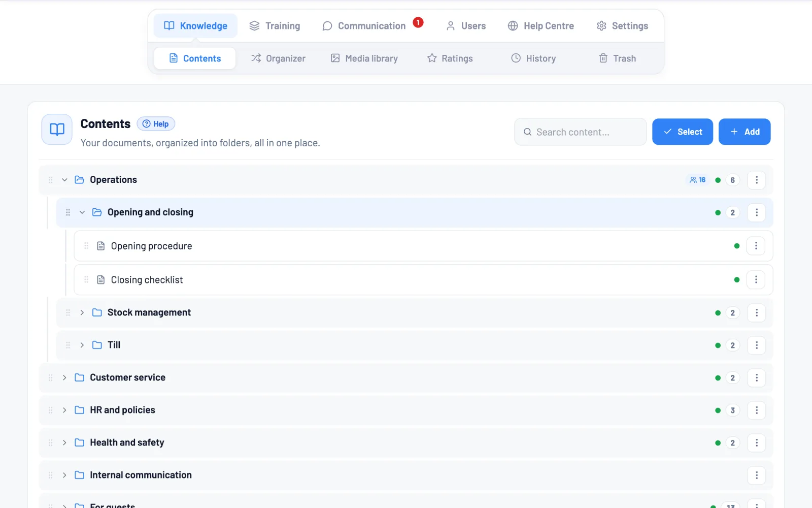This screenshot has width=812, height=508.
Task: Click the blue Select button
Action: point(683,132)
